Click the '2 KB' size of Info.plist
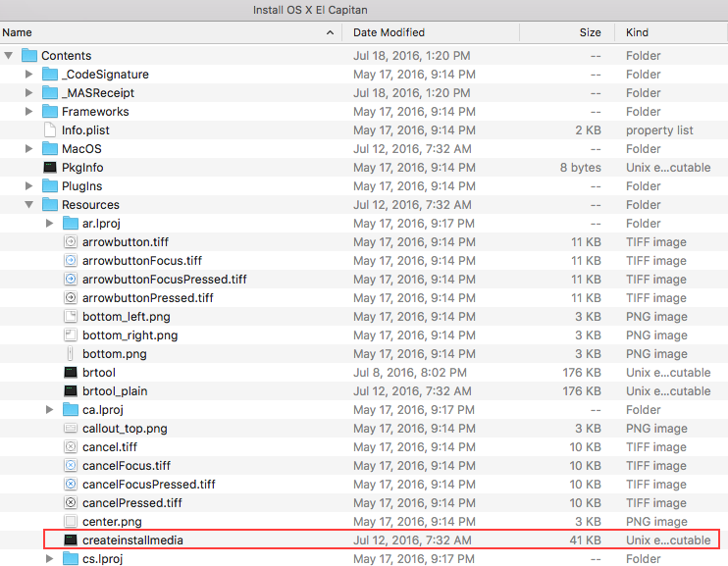 pos(589,130)
